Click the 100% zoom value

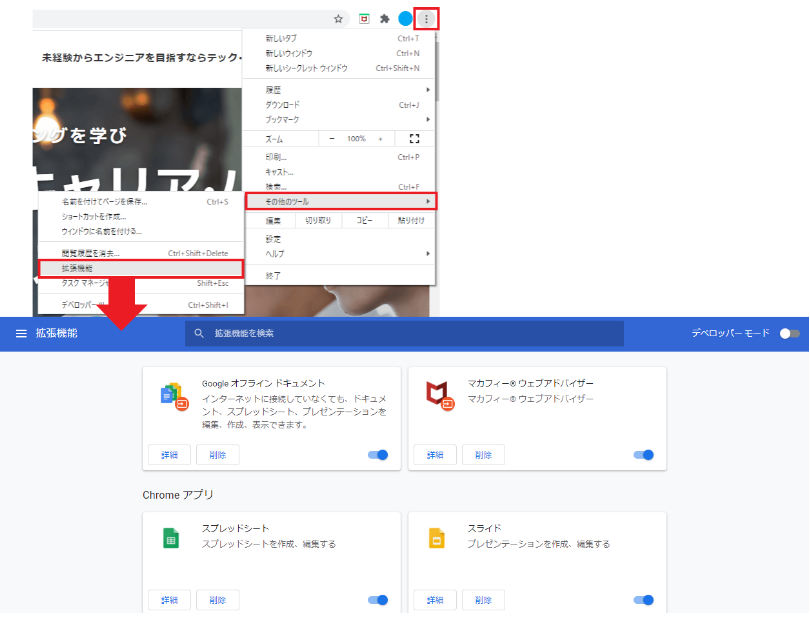point(356,138)
